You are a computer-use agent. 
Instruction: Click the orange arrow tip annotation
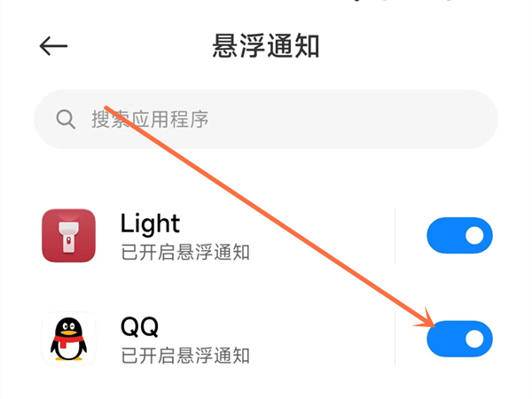(428, 321)
